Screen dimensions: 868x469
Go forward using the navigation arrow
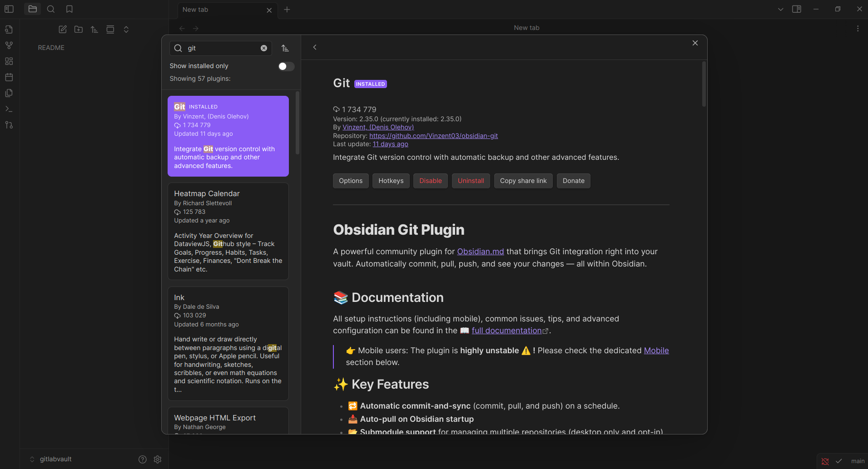pos(196,28)
